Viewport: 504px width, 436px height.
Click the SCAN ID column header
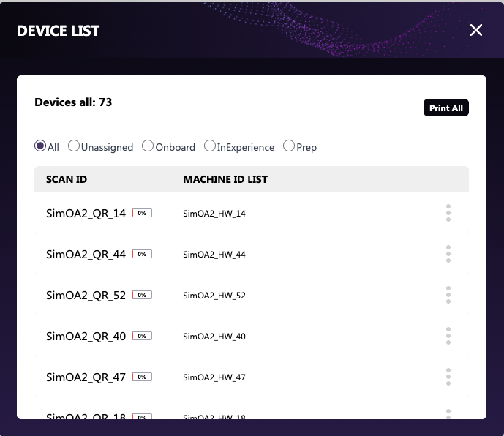67,179
